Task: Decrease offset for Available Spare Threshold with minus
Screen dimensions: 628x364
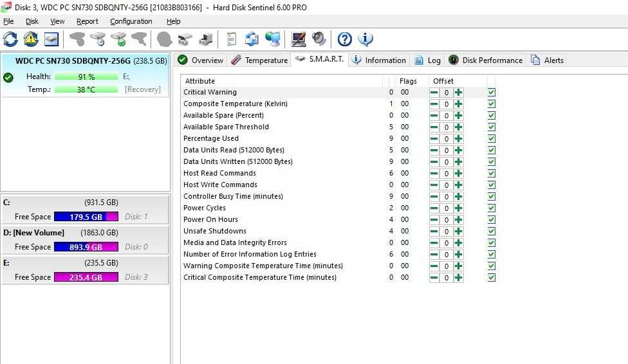Action: pos(434,127)
